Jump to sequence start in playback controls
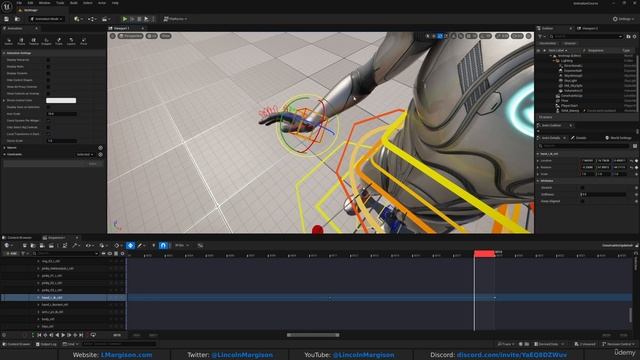Viewport: 640px width, 360px height. tap(39, 335)
